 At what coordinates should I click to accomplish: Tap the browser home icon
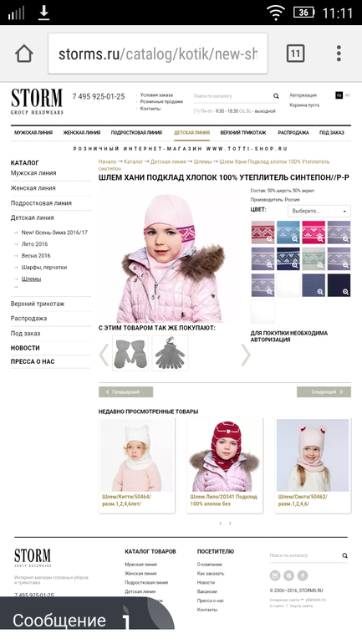tap(23, 54)
